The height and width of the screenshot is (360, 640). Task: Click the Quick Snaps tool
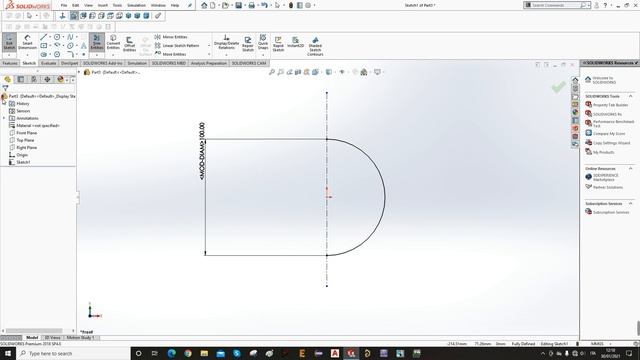click(263, 42)
